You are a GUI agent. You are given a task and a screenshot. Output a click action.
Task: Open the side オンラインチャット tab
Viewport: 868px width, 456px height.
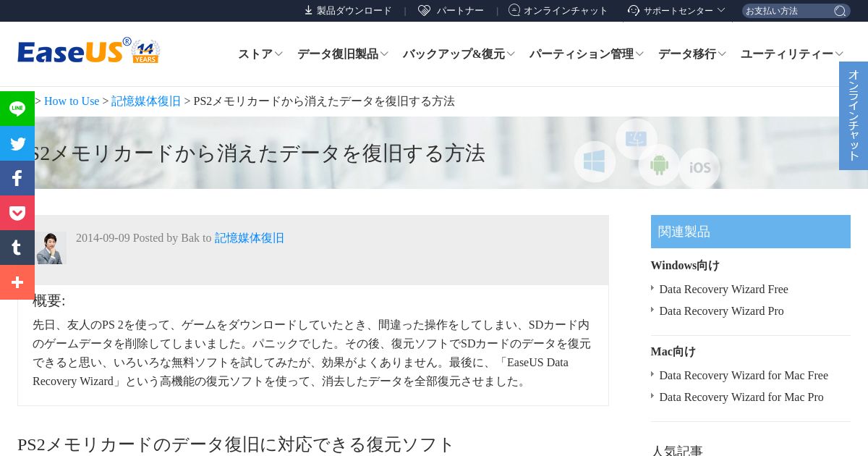[854, 116]
